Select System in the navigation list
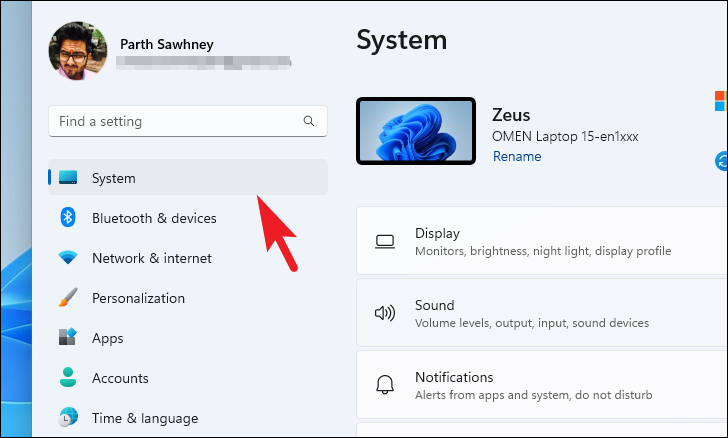The image size is (728, 438). click(188, 177)
